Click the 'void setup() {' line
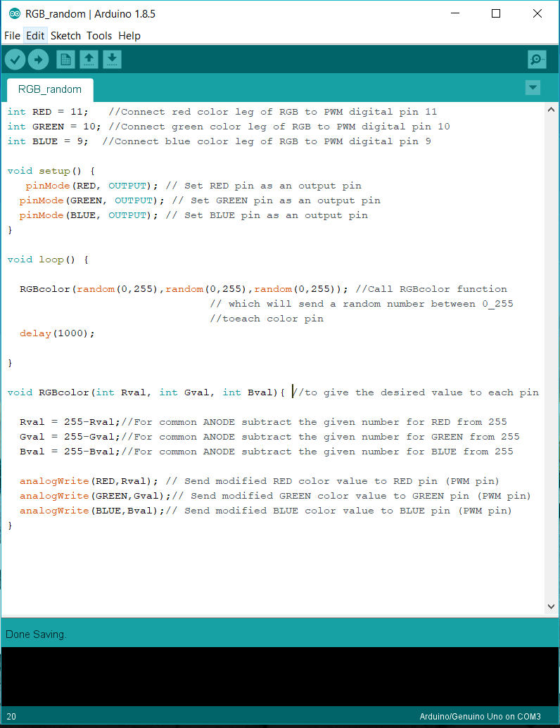Screen dimensions: 560x728 click(x=51, y=171)
